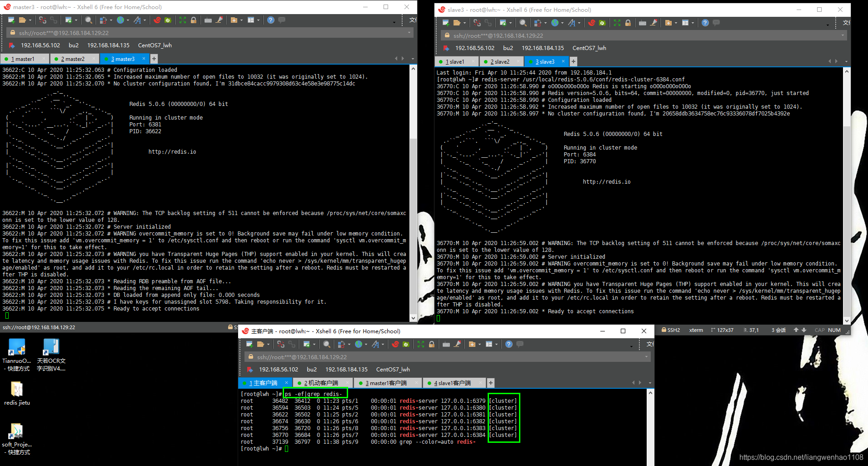Open the folder icon in master3 toolbar
Screen dimensions: 868x466
(x=22, y=20)
